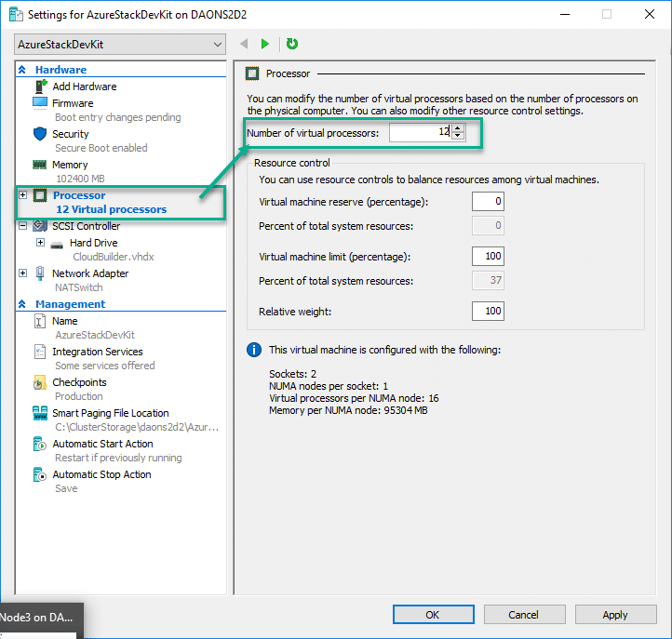Click the Checkpoints icon
The image size is (672, 639).
[x=39, y=382]
